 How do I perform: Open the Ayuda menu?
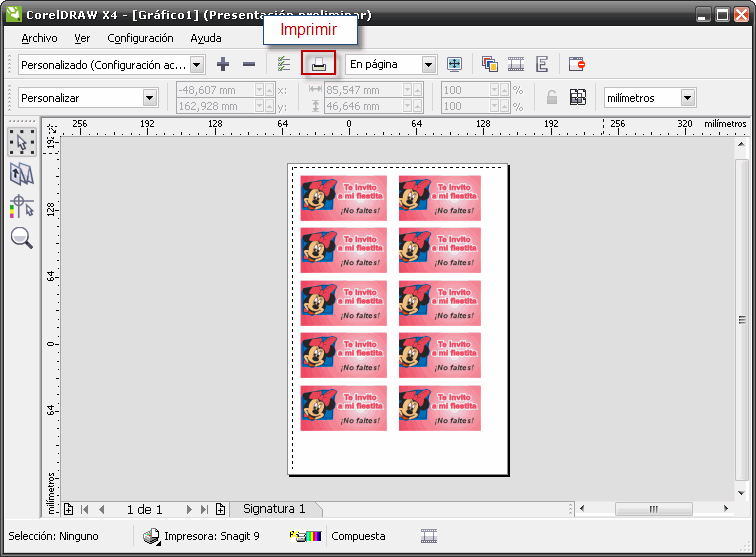click(206, 38)
